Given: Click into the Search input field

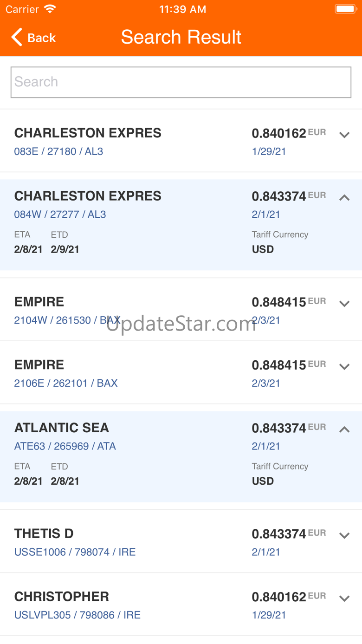Looking at the screenshot, I should (181, 82).
